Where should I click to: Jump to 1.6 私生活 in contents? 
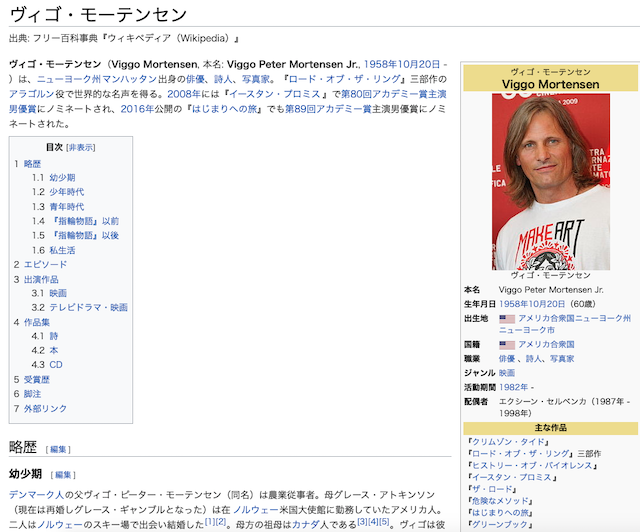[62, 250]
